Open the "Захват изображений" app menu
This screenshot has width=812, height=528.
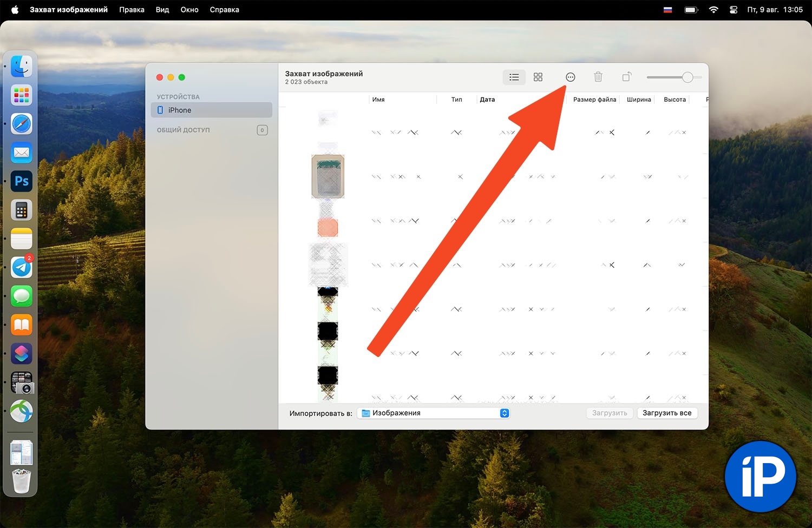coord(69,10)
